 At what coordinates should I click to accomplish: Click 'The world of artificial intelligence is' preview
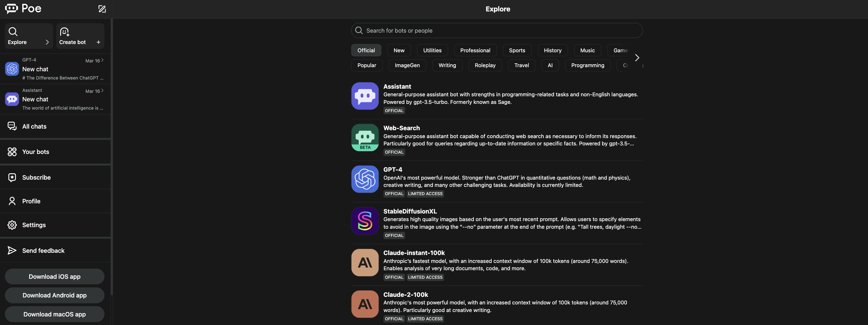coord(63,108)
